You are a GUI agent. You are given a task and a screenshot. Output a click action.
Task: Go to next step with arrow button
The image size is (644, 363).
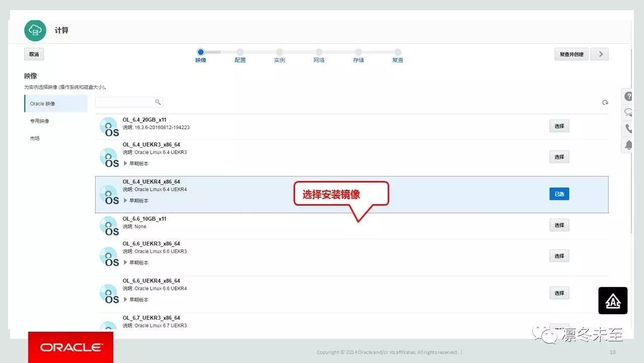tap(600, 54)
